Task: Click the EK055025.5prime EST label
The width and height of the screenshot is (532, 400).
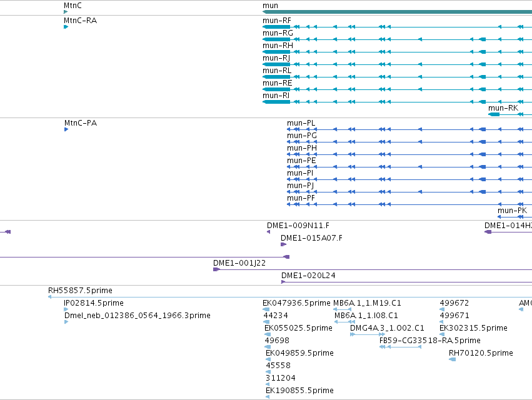Action: [298, 328]
